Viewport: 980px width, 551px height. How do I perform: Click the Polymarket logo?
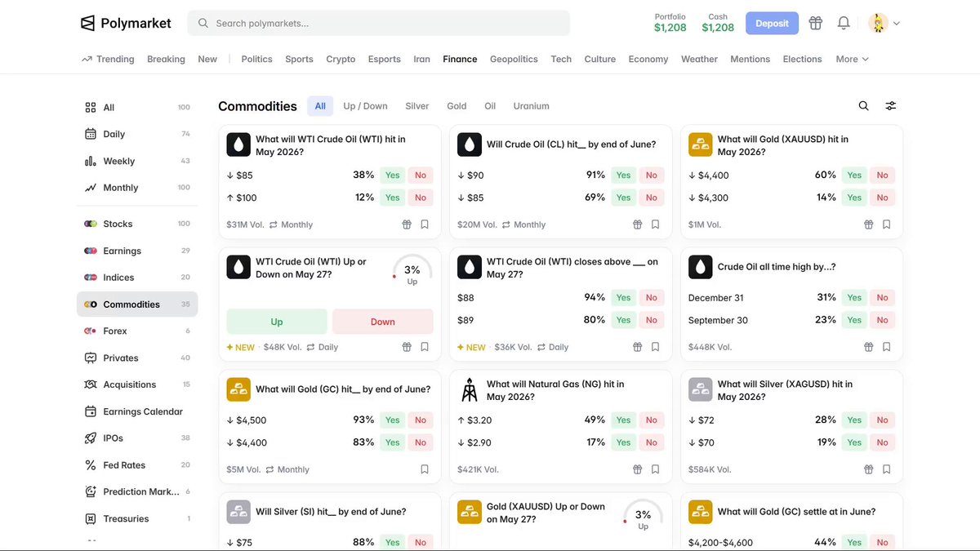(x=126, y=23)
